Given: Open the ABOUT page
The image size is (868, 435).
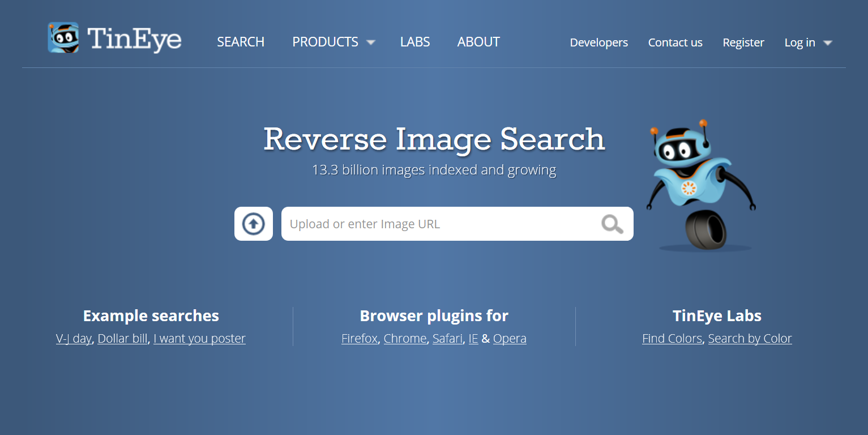Looking at the screenshot, I should tap(478, 42).
